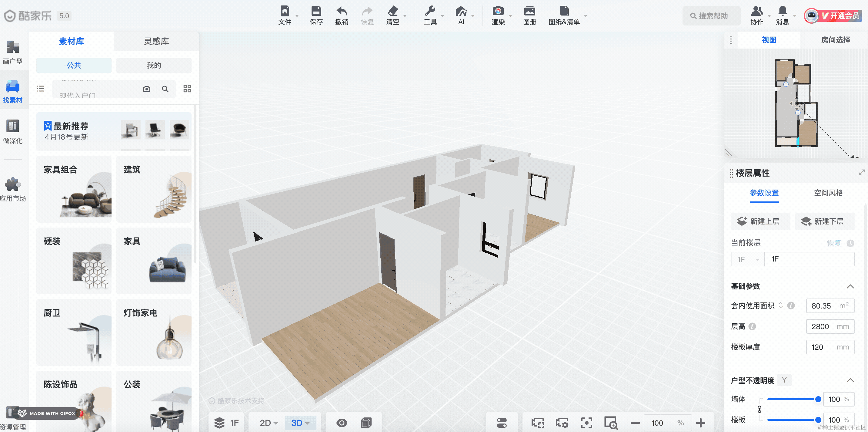The image size is (868, 432).
Task: Click the 层高 2800 value field
Action: click(830, 326)
